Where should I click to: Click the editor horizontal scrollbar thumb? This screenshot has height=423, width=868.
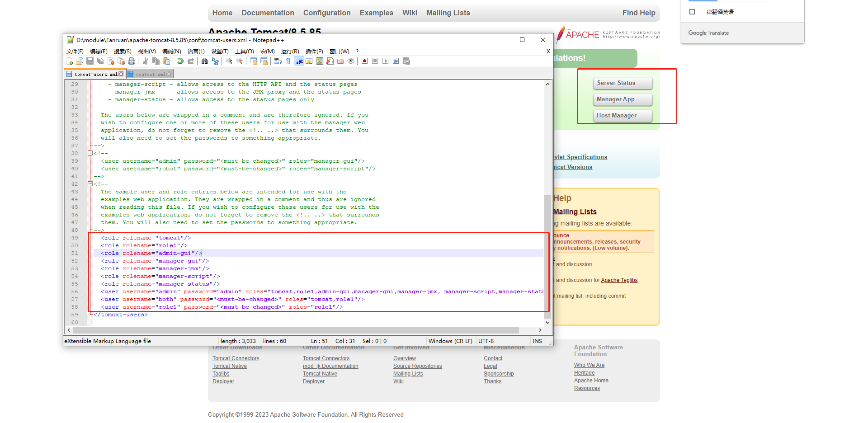pyautogui.click(x=295, y=330)
